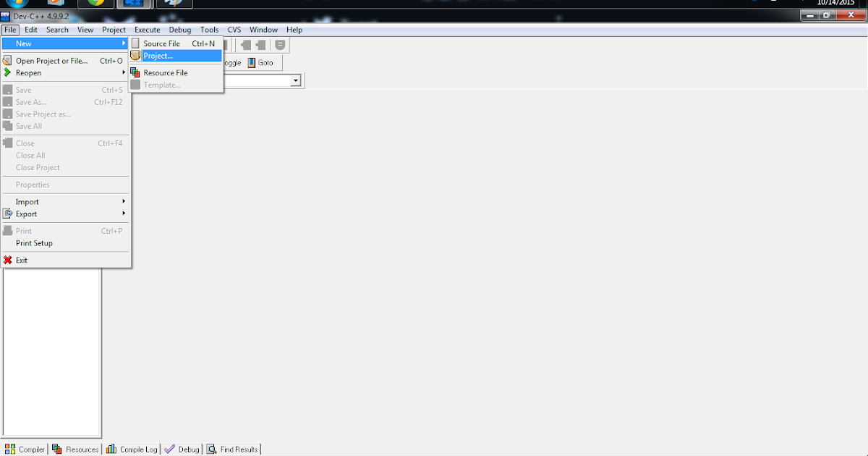Click the Resources layered-squares icon
The width and height of the screenshot is (868, 456).
tap(56, 449)
